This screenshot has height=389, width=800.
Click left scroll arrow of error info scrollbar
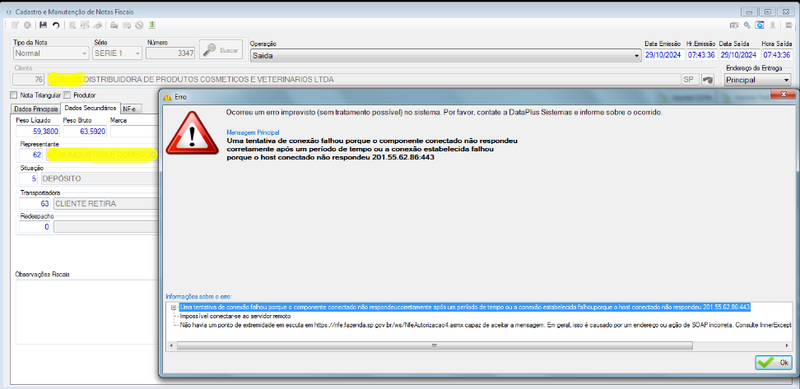pos(171,346)
